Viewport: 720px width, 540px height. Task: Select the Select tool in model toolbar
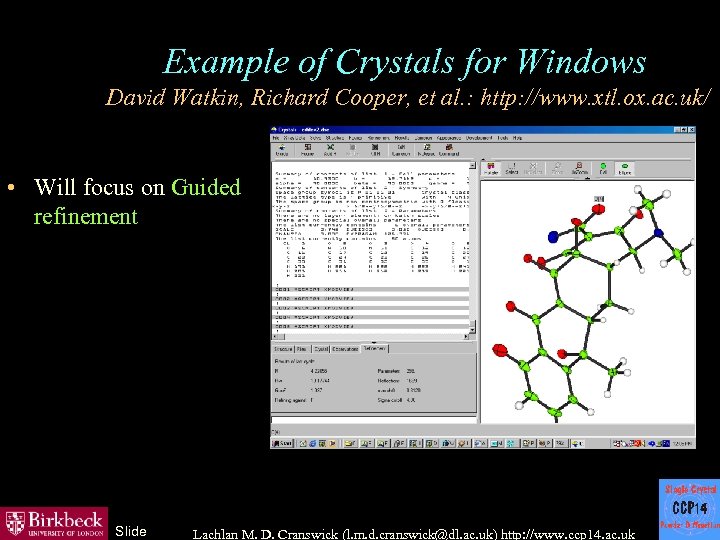point(512,169)
